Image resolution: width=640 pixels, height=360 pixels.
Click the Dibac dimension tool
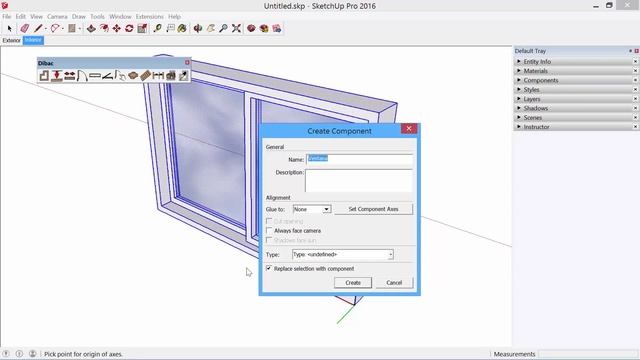tap(158, 76)
